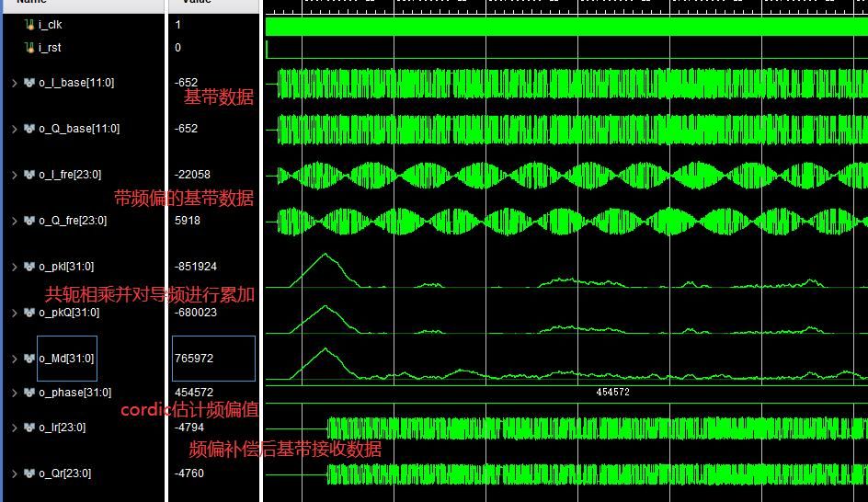This screenshot has width=868, height=502.
Task: Select the o_pkQ[31:0] signal name
Action: tap(69, 313)
